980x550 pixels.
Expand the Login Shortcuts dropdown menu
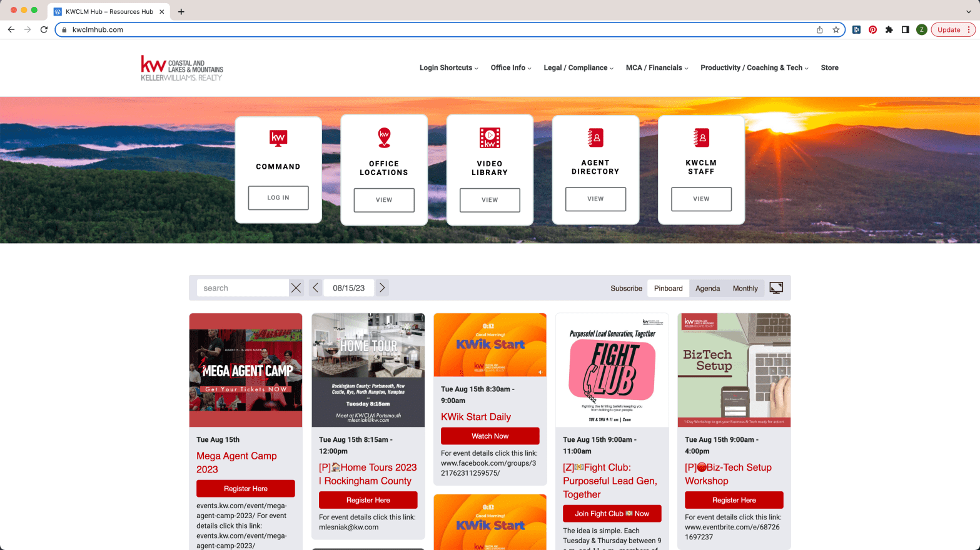(448, 67)
